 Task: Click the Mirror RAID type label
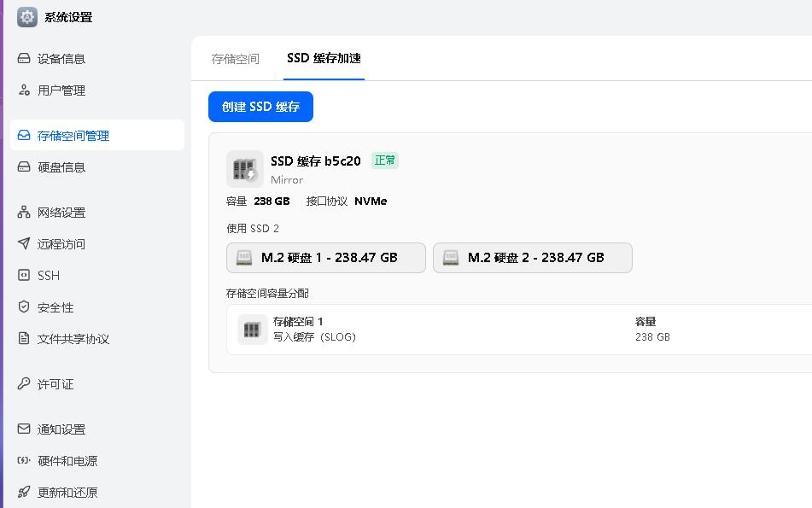coord(287,179)
